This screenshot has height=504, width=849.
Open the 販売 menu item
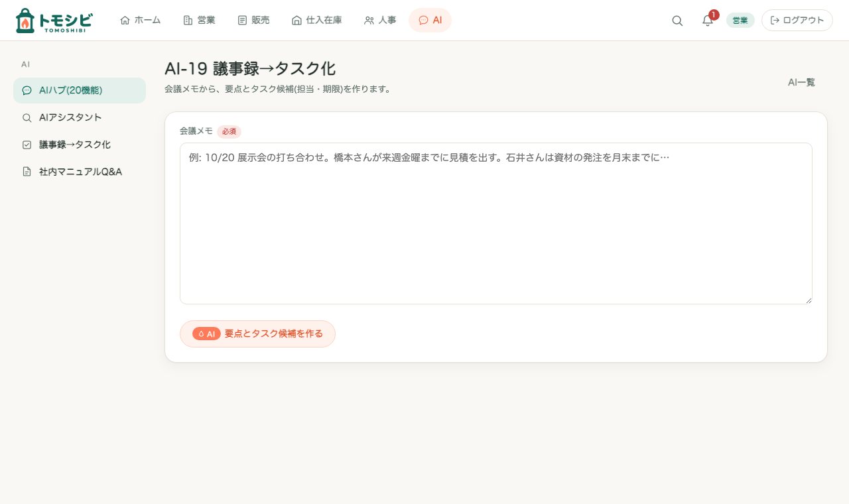tap(254, 20)
